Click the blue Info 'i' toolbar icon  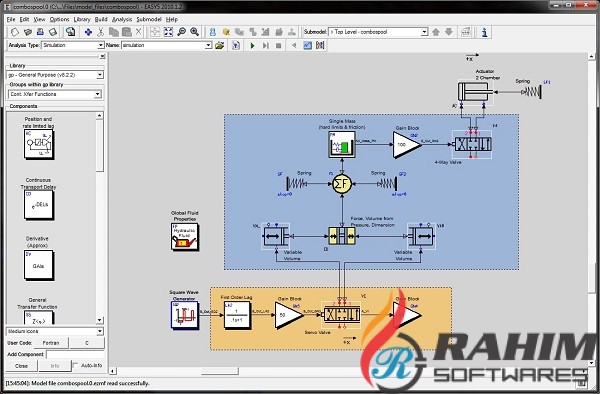tap(484, 32)
